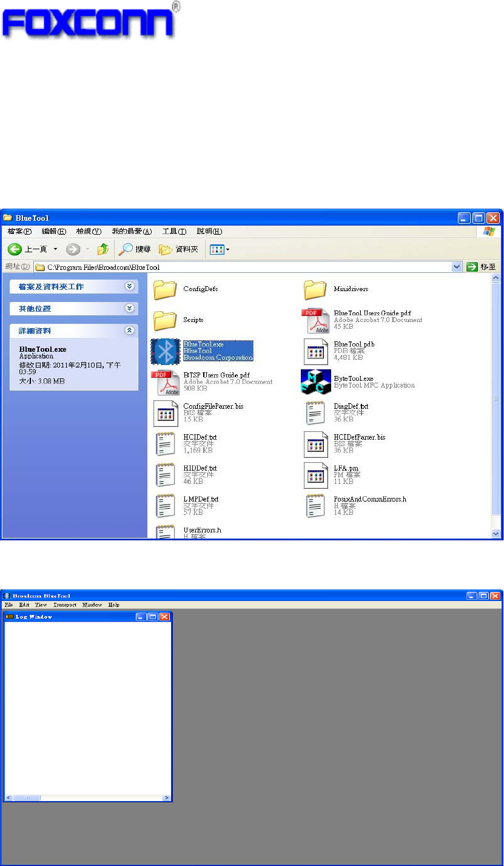Open the Transport menu in BlueTool
This screenshot has width=504, height=866.
click(65, 605)
